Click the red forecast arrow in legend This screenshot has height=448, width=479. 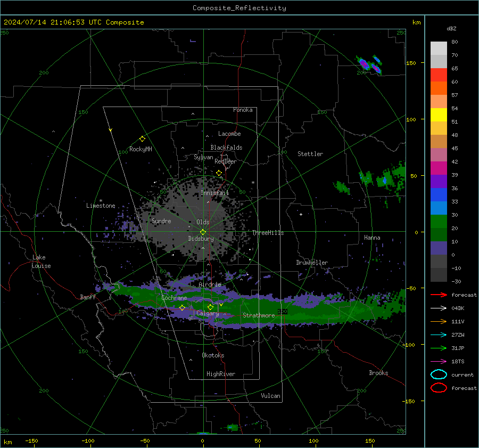(x=439, y=295)
